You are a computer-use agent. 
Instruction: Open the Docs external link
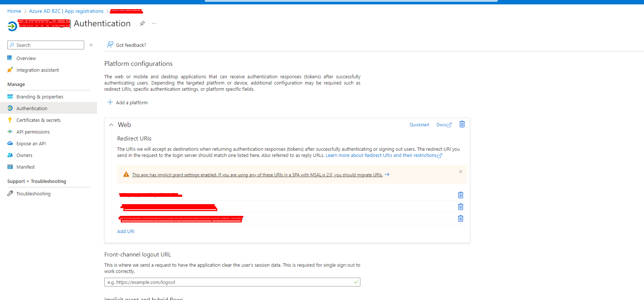click(443, 125)
